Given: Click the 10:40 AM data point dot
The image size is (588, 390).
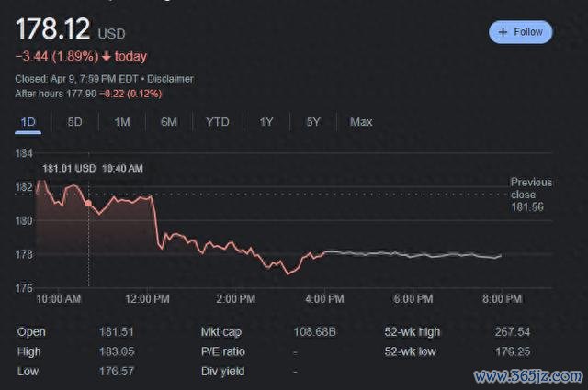Looking at the screenshot, I should click(x=88, y=202).
